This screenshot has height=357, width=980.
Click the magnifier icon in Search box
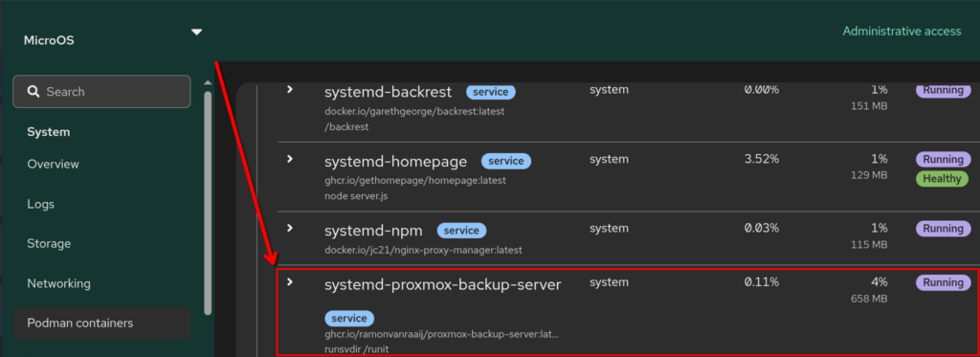(x=33, y=92)
